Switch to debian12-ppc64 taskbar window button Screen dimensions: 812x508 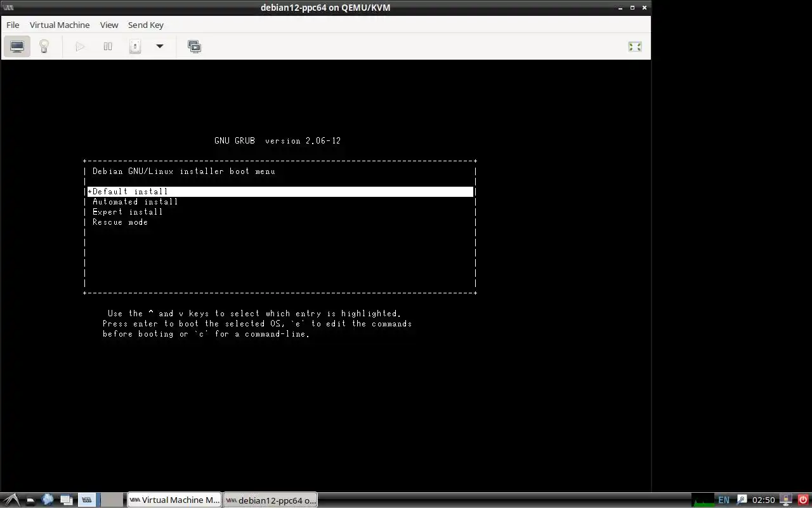[270, 500]
